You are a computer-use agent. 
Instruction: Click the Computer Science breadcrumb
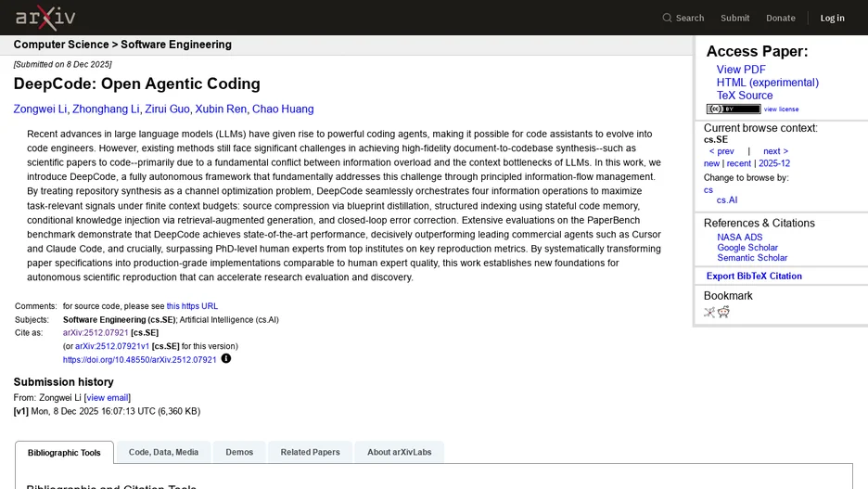(x=61, y=45)
